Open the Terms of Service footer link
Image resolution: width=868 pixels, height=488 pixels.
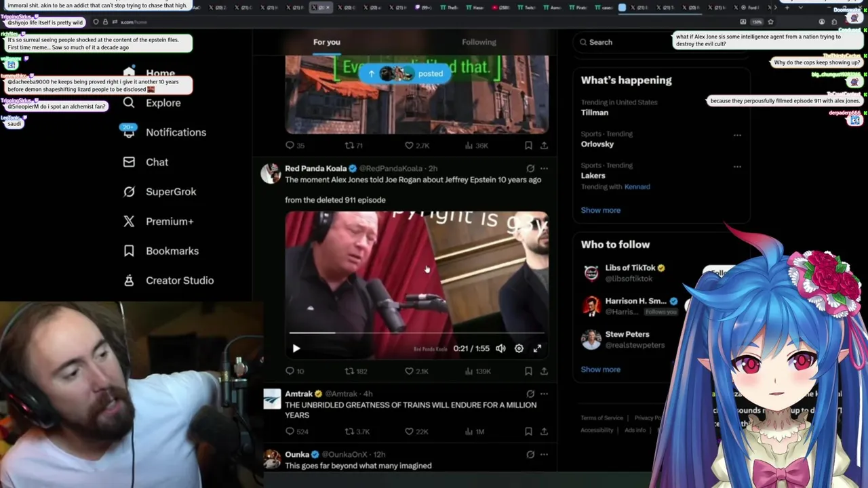pos(601,418)
